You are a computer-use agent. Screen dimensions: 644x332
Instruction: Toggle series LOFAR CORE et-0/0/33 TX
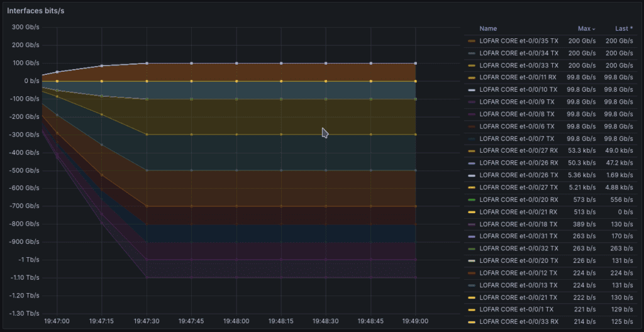(519, 65)
